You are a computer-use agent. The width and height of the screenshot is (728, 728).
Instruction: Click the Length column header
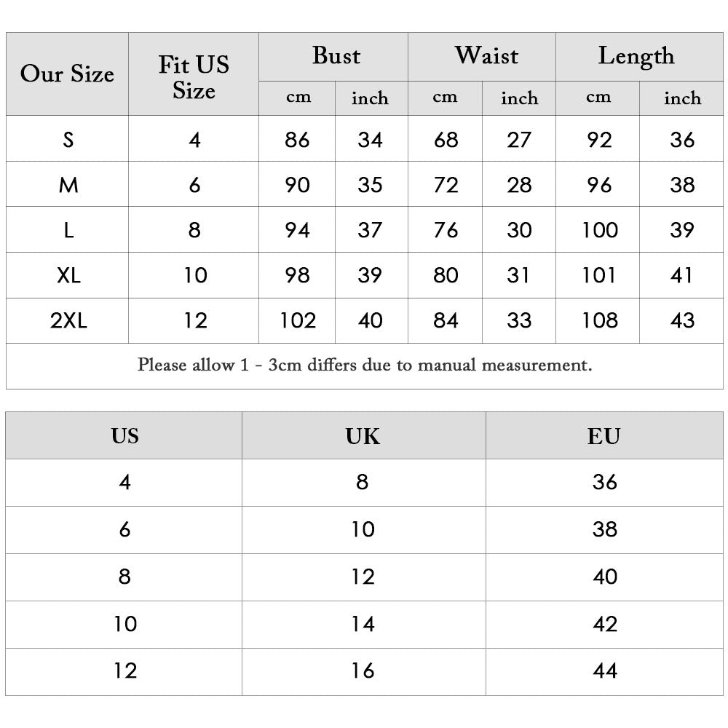636,57
